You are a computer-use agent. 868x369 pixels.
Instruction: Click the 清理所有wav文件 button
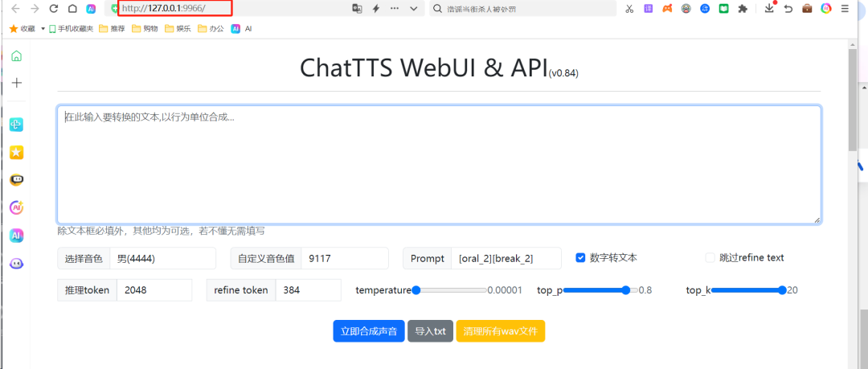[501, 331]
